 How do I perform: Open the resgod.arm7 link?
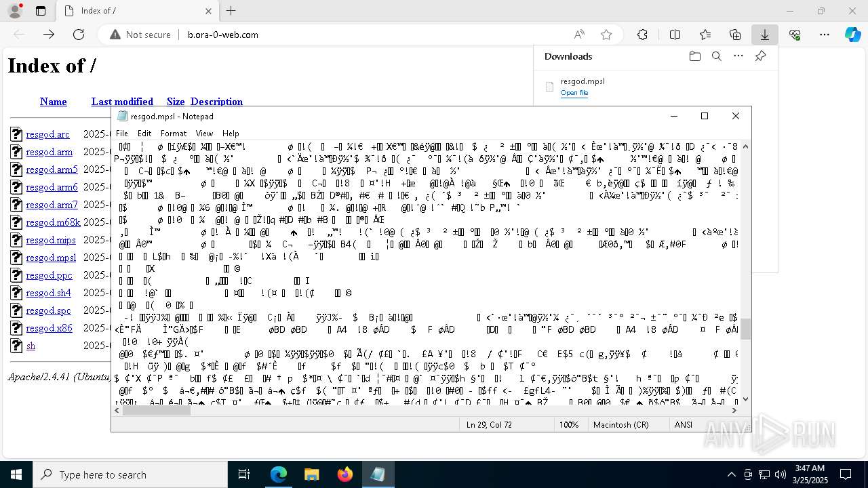(52, 205)
